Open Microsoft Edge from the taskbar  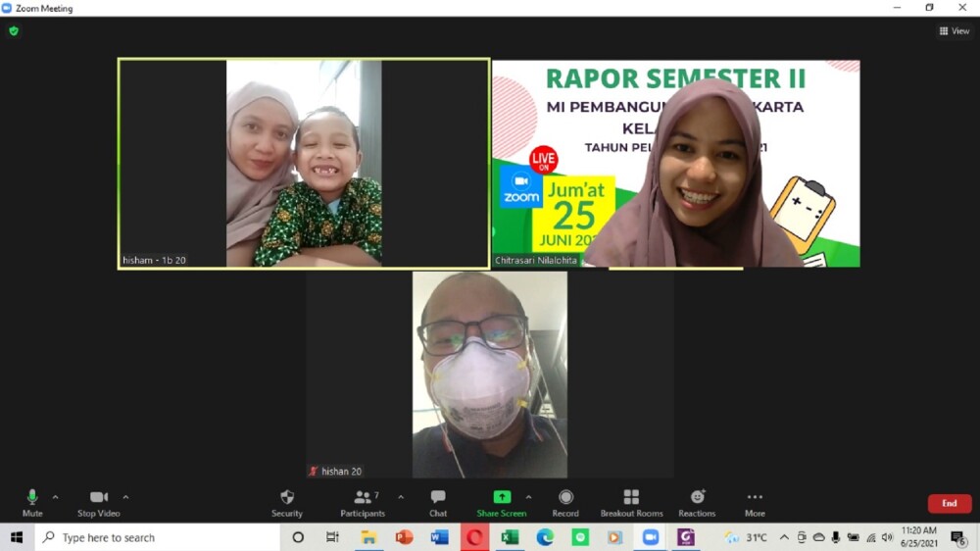545,537
